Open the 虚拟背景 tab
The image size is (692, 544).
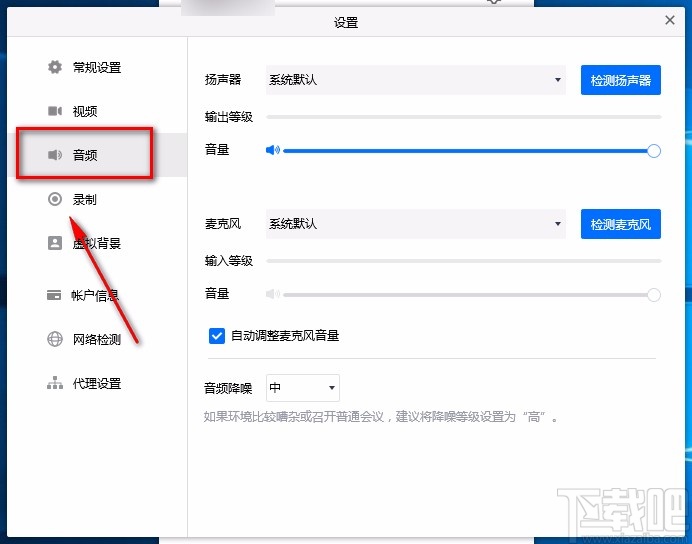point(97,243)
